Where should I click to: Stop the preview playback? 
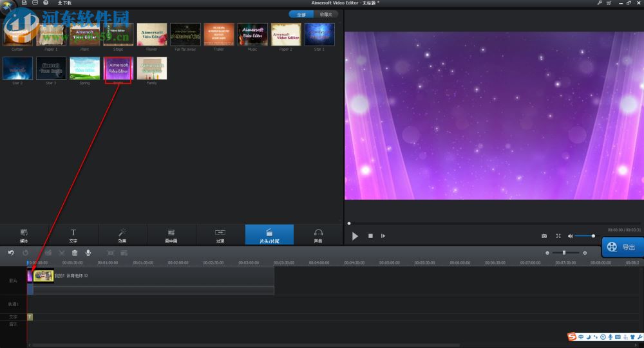point(370,236)
